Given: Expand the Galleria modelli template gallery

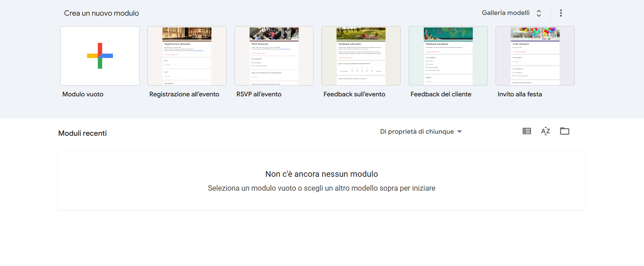Looking at the screenshot, I should (511, 13).
